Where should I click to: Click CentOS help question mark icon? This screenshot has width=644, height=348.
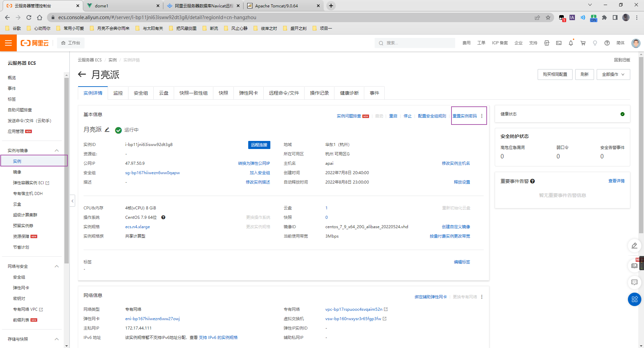pos(163,217)
